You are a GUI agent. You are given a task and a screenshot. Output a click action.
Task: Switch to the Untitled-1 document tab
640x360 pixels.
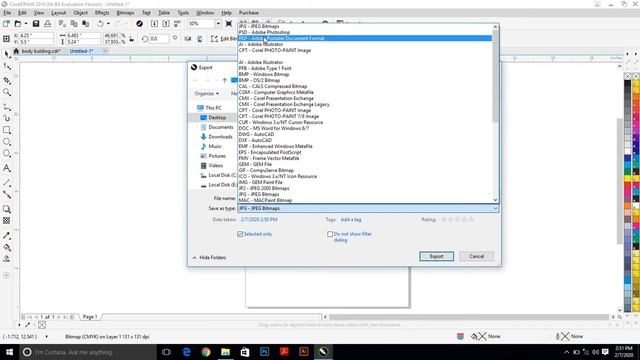pyautogui.click(x=81, y=51)
